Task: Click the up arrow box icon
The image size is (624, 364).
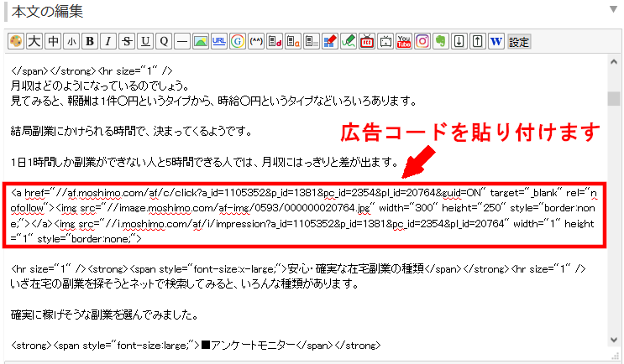Action: tap(478, 41)
